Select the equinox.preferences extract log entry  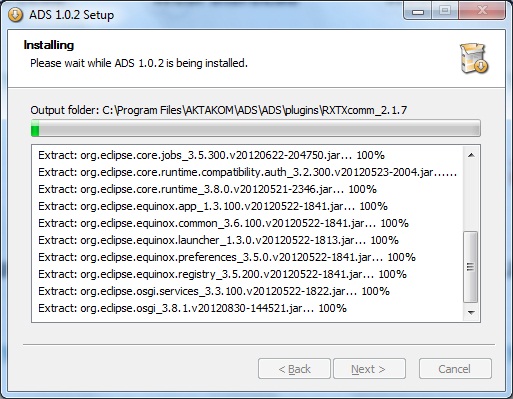[x=227, y=257]
